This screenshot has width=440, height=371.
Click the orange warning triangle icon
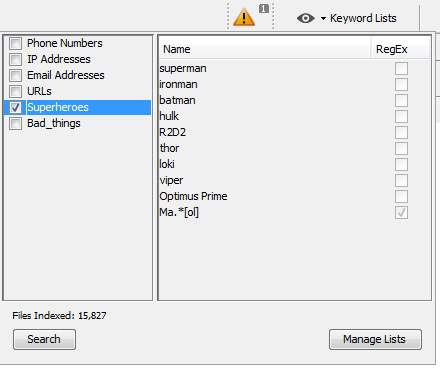pyautogui.click(x=244, y=17)
